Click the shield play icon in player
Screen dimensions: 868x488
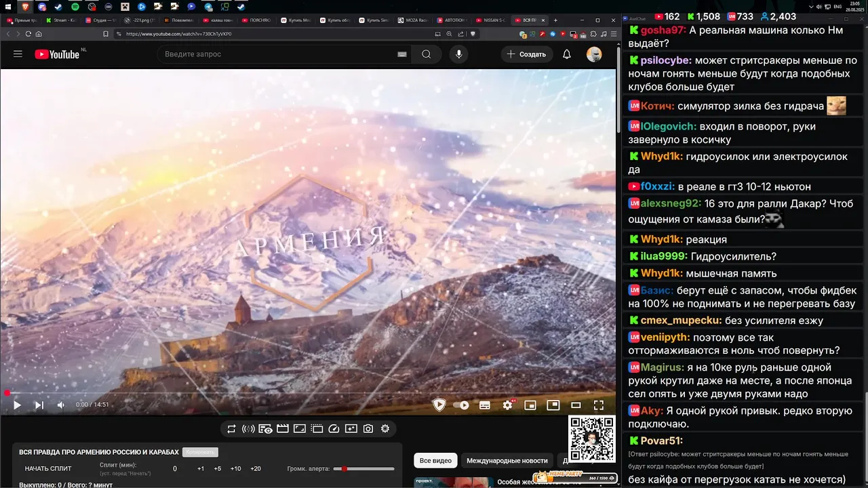(439, 405)
